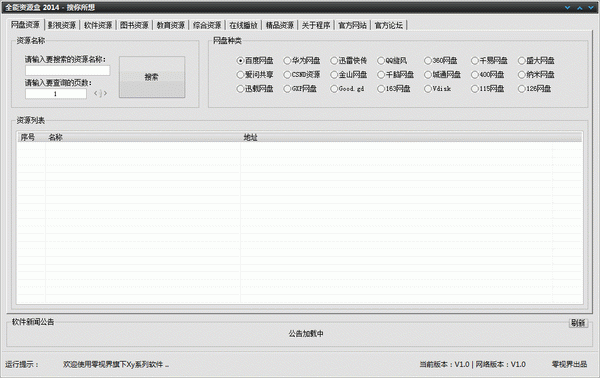The image size is (600, 378).
Task: Increase page number with the right stepper arrow
Action: click(105, 93)
